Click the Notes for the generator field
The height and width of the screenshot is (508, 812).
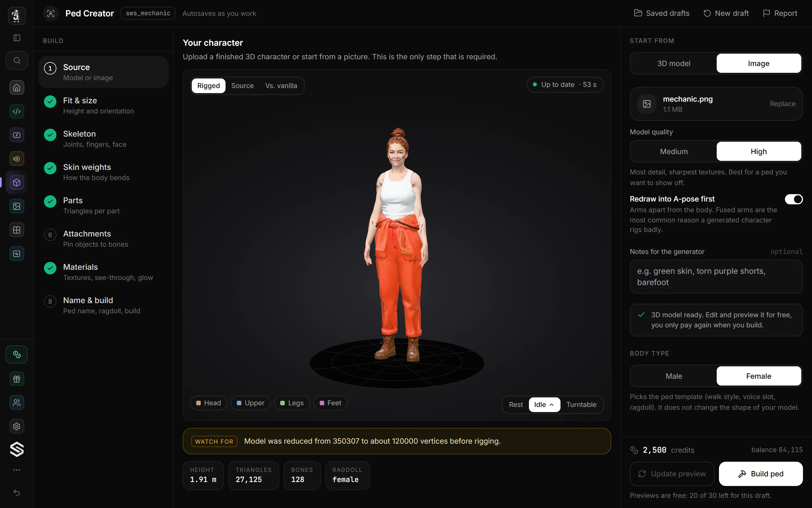(x=716, y=277)
